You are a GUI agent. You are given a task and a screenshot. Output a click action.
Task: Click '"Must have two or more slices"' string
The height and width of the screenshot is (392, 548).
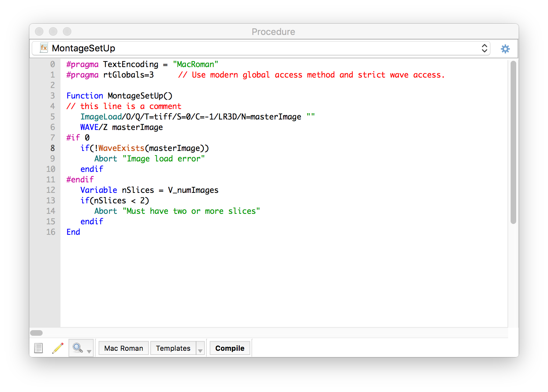point(191,211)
